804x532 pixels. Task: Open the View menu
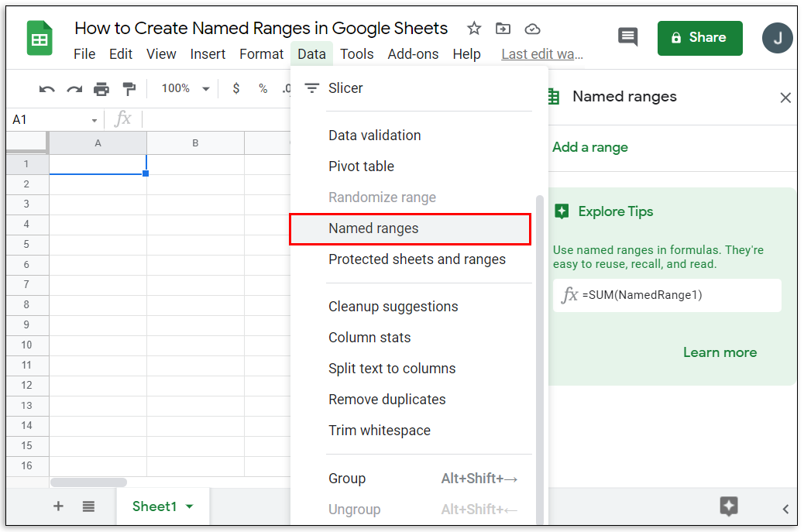tap(161, 53)
